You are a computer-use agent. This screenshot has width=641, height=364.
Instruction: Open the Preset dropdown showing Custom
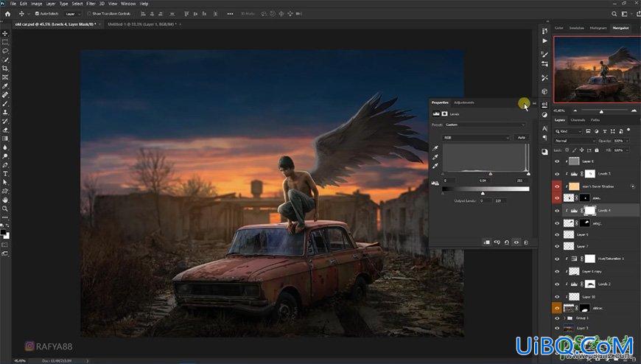pyautogui.click(x=484, y=125)
